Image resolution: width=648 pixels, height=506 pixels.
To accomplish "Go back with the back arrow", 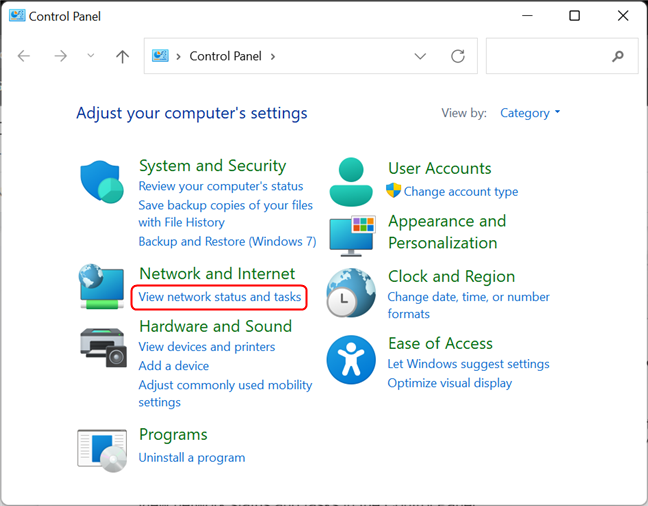I will pyautogui.click(x=24, y=56).
